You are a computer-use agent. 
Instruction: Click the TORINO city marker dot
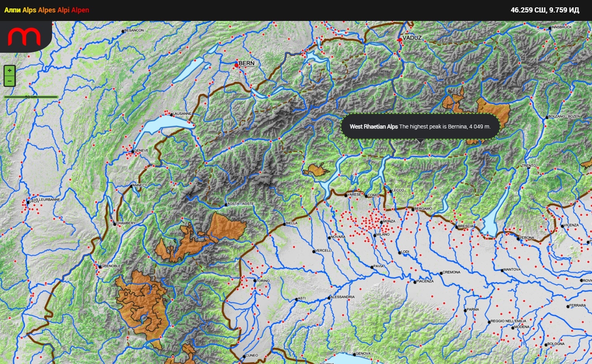click(x=255, y=281)
